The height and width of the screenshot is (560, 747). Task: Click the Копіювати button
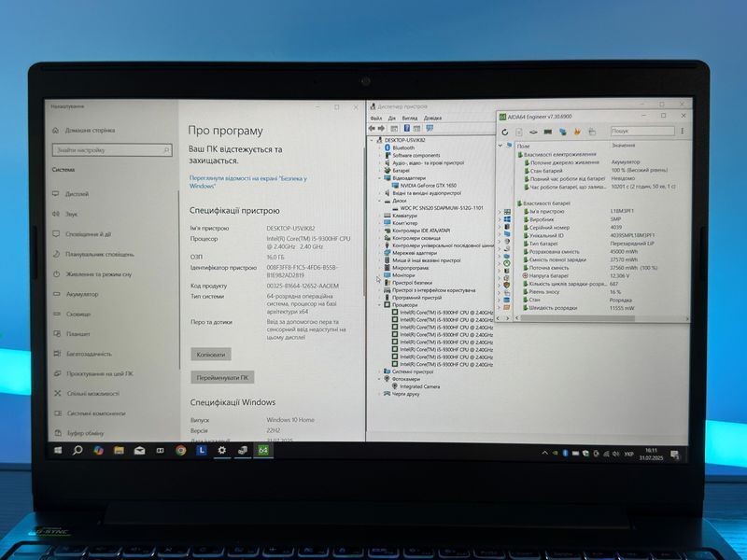pos(211,355)
